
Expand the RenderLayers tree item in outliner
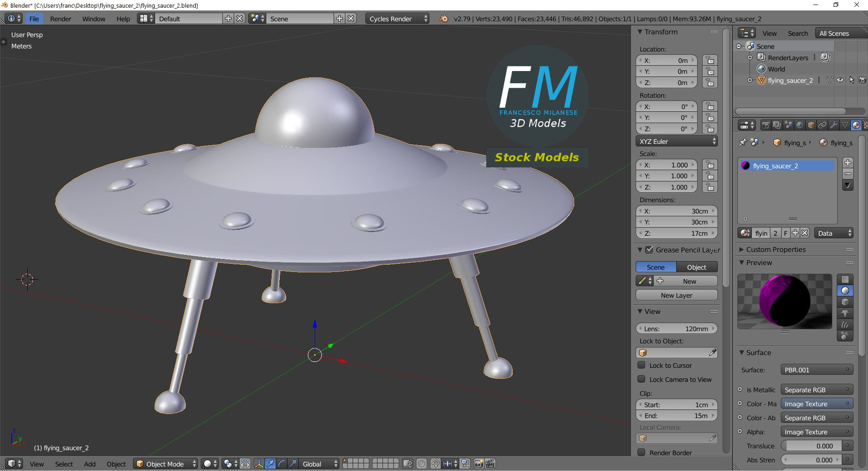(750, 57)
